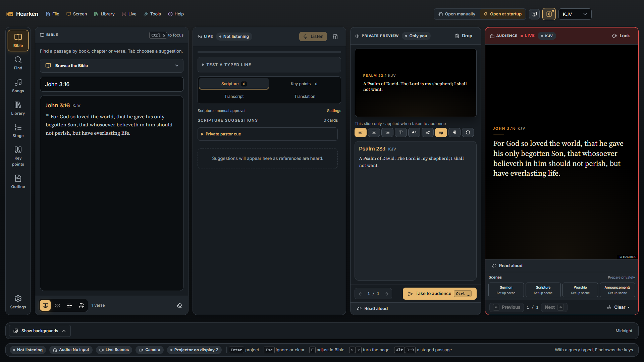Click the people icon in Bible footer
644x362 pixels.
click(x=82, y=305)
